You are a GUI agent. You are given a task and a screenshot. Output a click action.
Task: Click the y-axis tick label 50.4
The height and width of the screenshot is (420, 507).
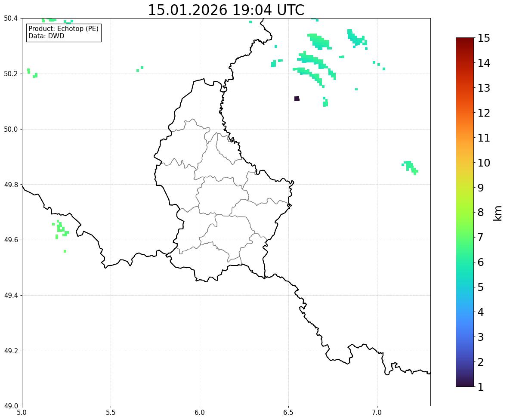[11, 19]
